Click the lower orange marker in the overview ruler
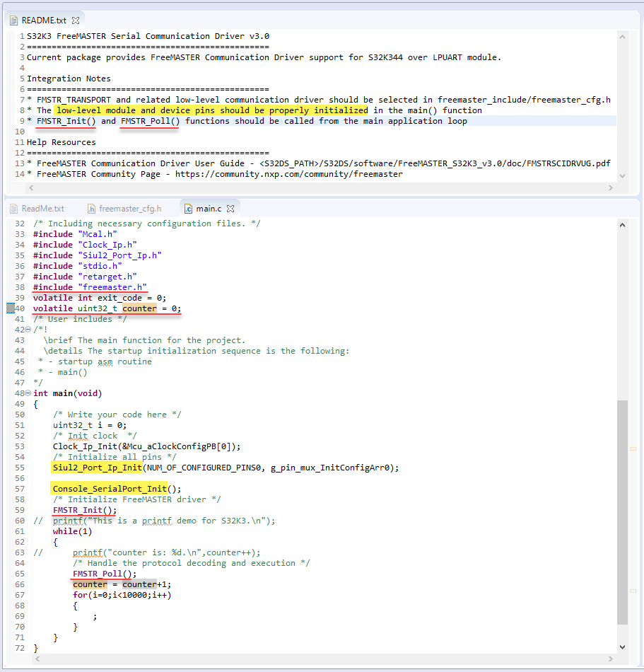Viewport: 644px width, 672px height. (x=633, y=591)
